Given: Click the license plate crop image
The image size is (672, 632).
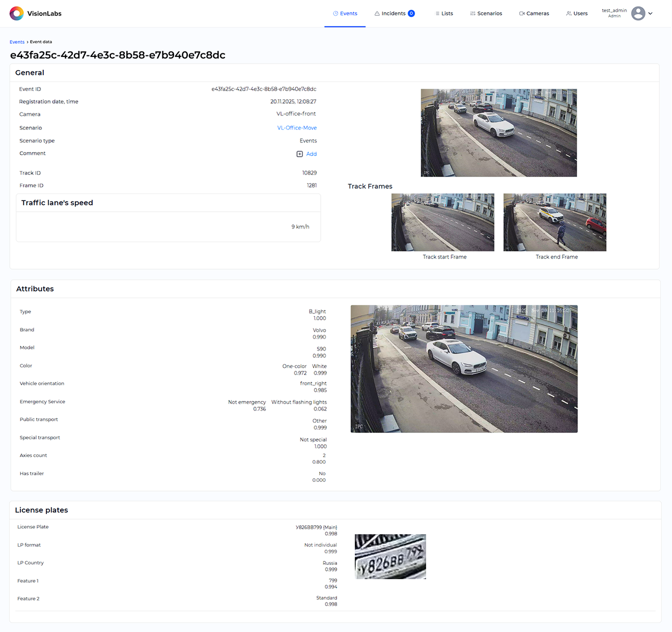Looking at the screenshot, I should (x=390, y=556).
